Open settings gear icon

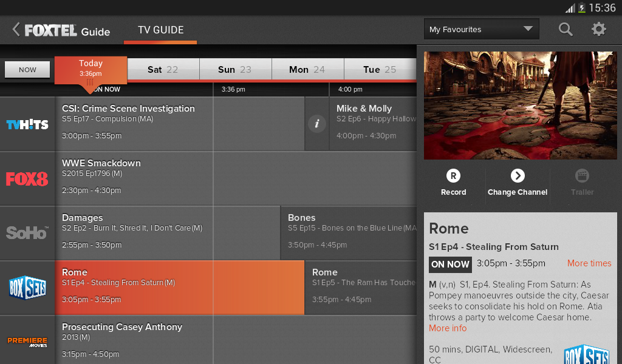(x=598, y=29)
